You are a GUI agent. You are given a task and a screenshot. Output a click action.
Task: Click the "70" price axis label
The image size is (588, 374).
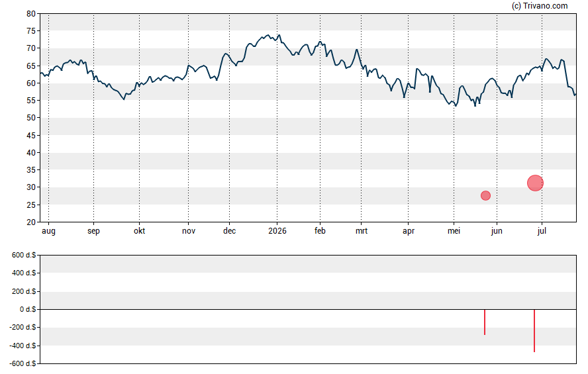[x=31, y=48]
